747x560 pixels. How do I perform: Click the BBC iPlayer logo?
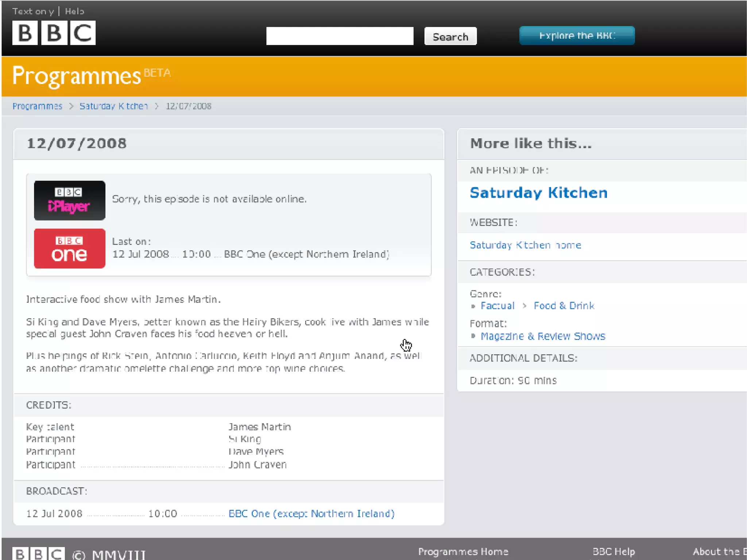point(70,200)
